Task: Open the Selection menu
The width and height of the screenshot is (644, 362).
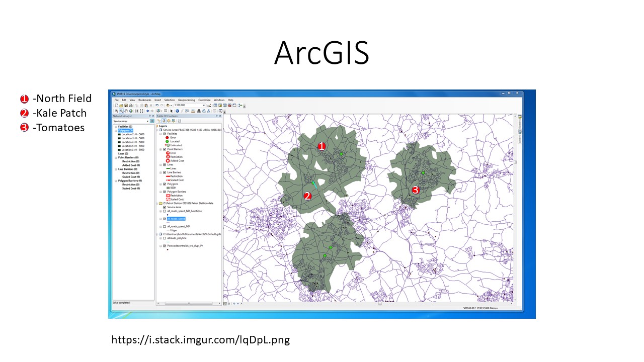Action: 170,100
